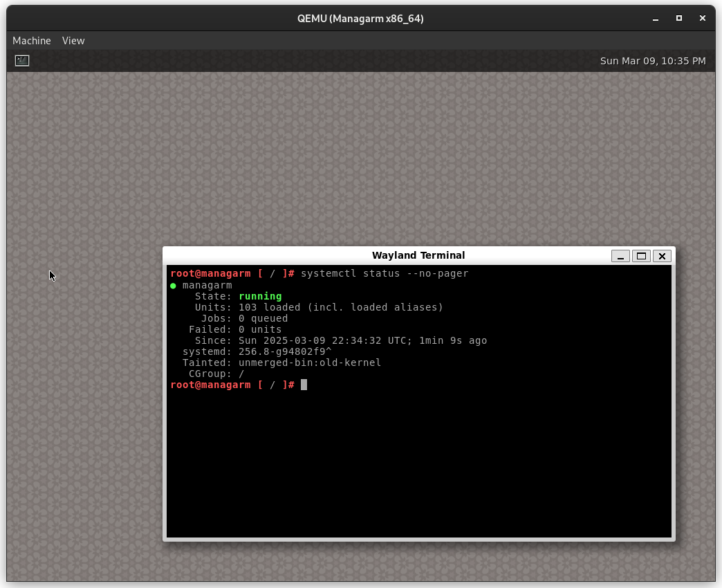Click the systemctl status command line
Screen dimensions: 722x588
(385, 273)
